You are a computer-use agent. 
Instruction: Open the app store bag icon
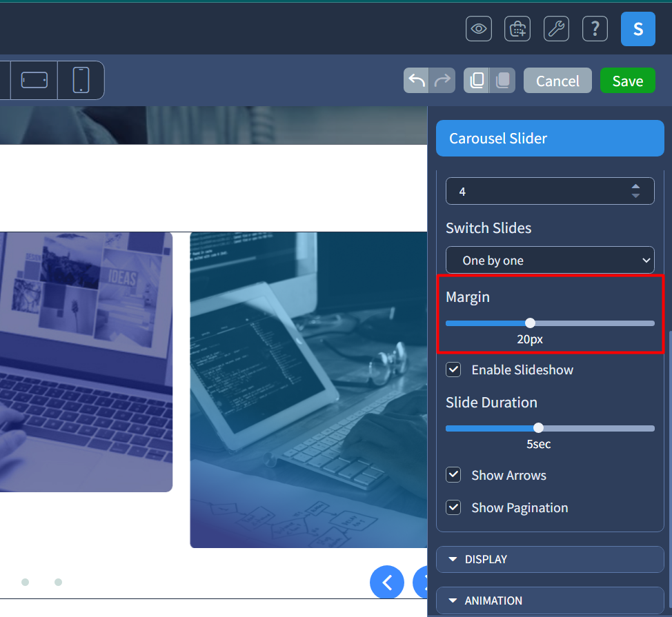[517, 28]
